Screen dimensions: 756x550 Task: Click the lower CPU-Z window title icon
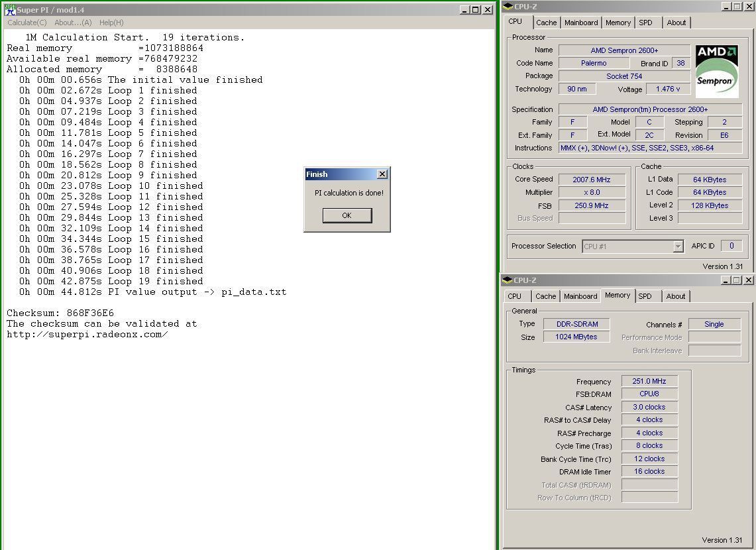(508, 280)
